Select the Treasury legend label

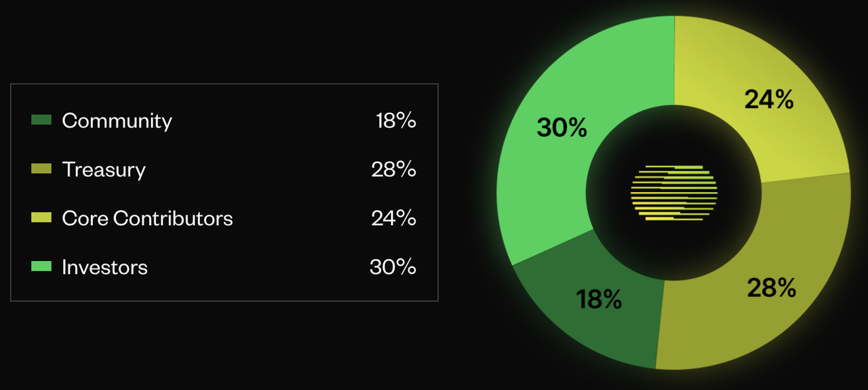coord(104,170)
